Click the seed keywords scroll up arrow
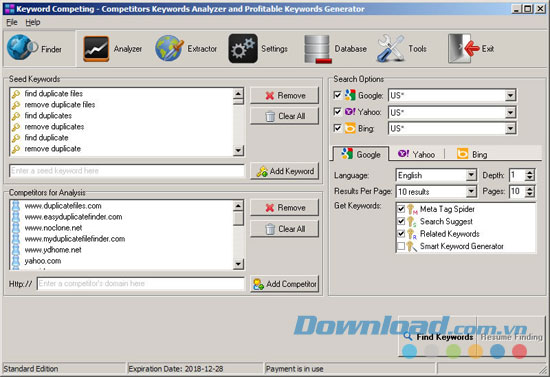This screenshot has width=550, height=377. click(x=238, y=94)
